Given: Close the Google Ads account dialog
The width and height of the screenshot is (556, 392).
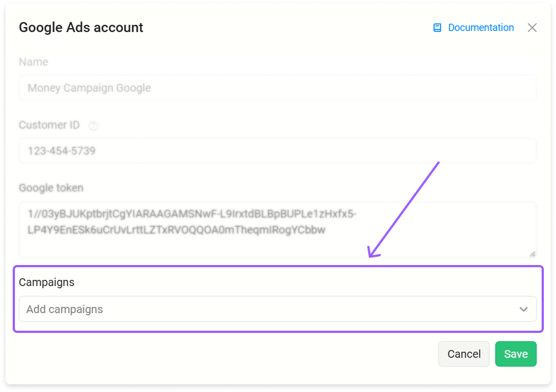Looking at the screenshot, I should 532,28.
